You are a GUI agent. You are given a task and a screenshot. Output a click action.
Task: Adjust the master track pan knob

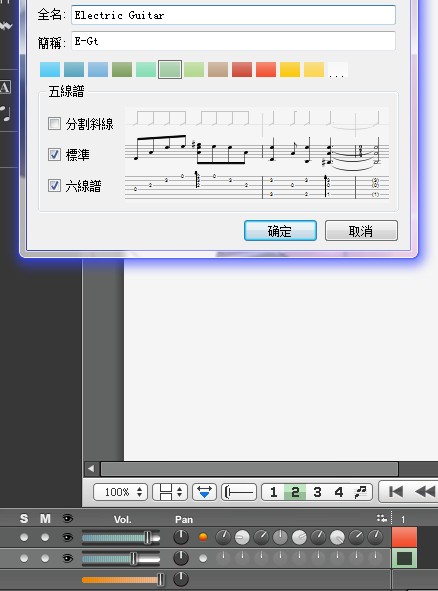point(181,579)
